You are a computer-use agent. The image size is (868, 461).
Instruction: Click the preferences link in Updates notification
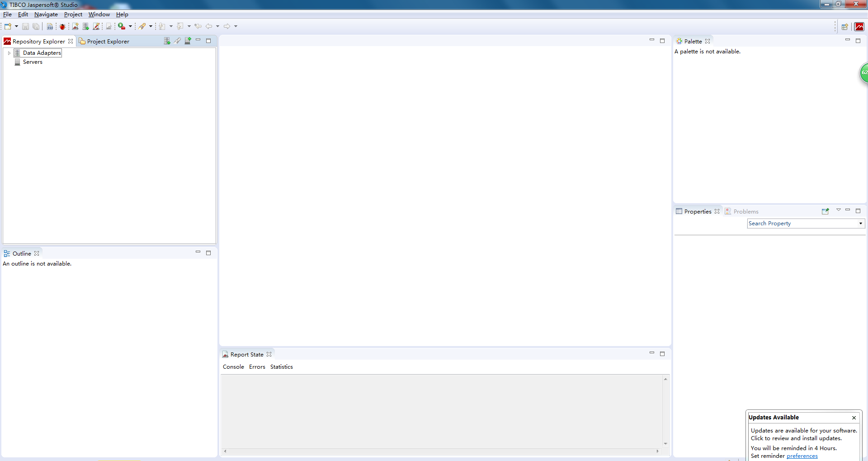click(x=802, y=456)
